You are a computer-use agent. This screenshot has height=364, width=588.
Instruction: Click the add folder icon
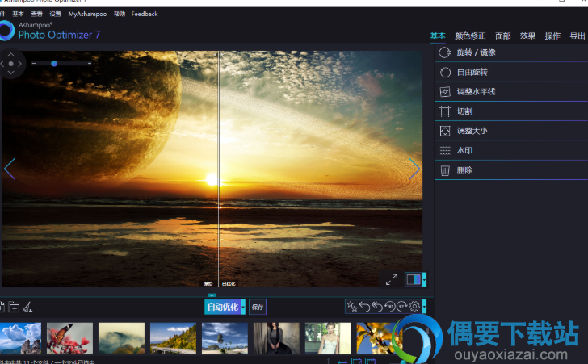14,307
